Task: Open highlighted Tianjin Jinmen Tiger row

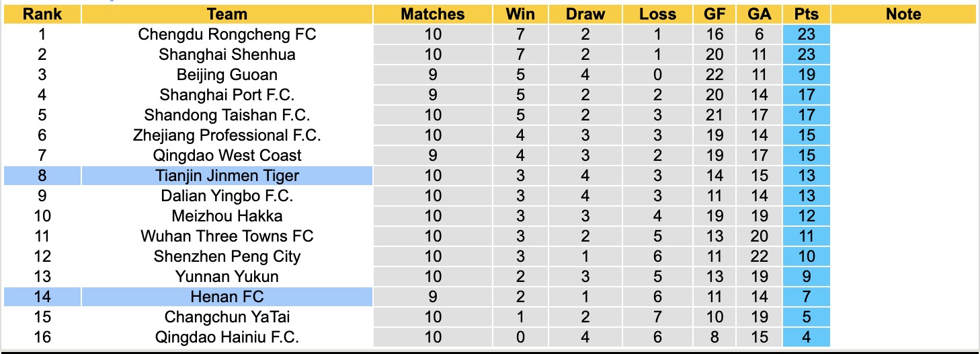Action: 227,176
